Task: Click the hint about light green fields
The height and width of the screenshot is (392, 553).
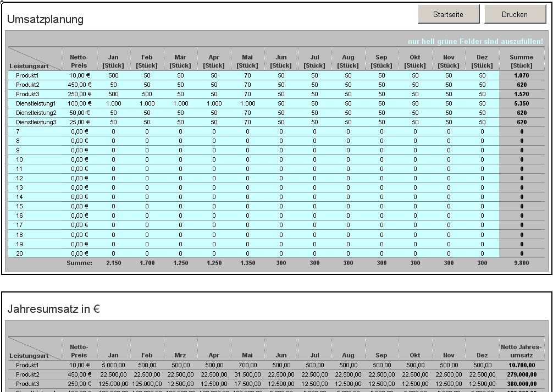Action: point(475,42)
